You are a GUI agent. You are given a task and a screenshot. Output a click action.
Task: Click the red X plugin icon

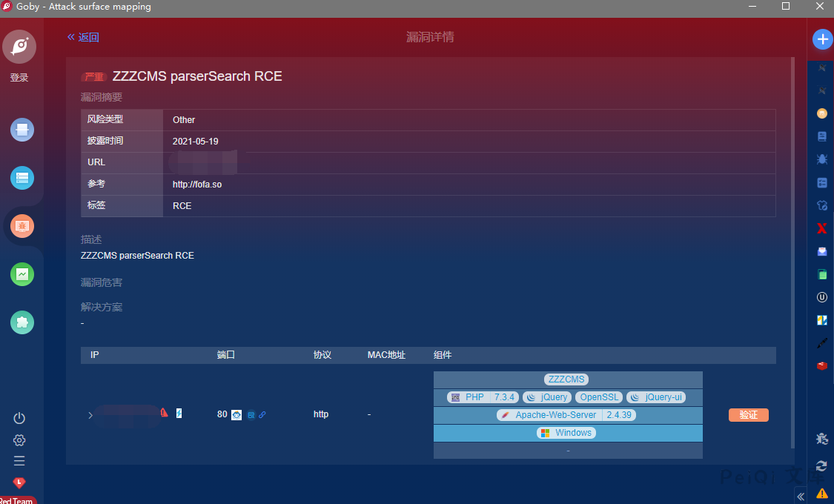[x=821, y=228]
